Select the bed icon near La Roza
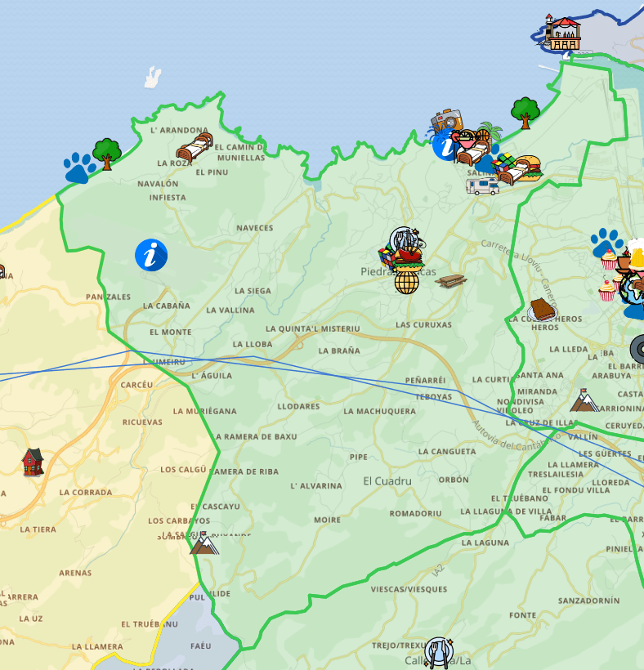The image size is (644, 670). point(195,147)
